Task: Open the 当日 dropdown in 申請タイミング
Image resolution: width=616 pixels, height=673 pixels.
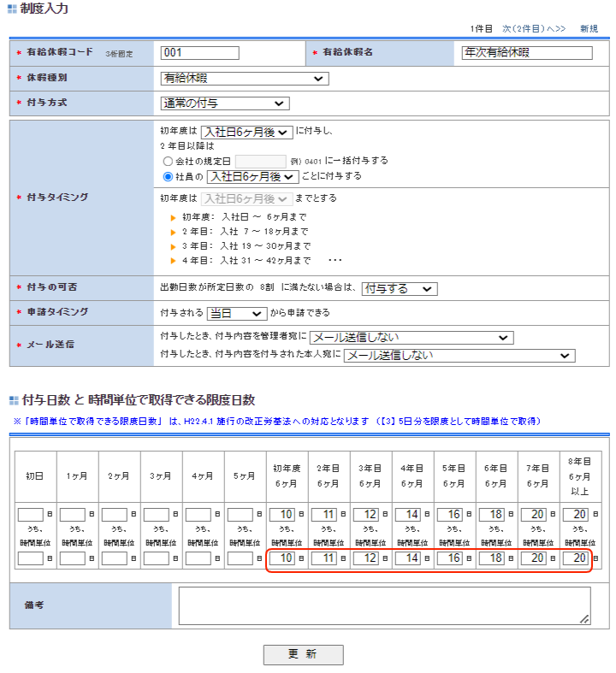Action: pos(237,314)
